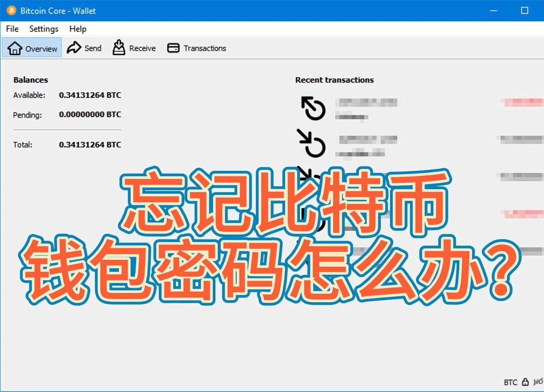The height and width of the screenshot is (392, 544).
Task: Click the Total balance 0.34131264 BTC
Action: 90,144
